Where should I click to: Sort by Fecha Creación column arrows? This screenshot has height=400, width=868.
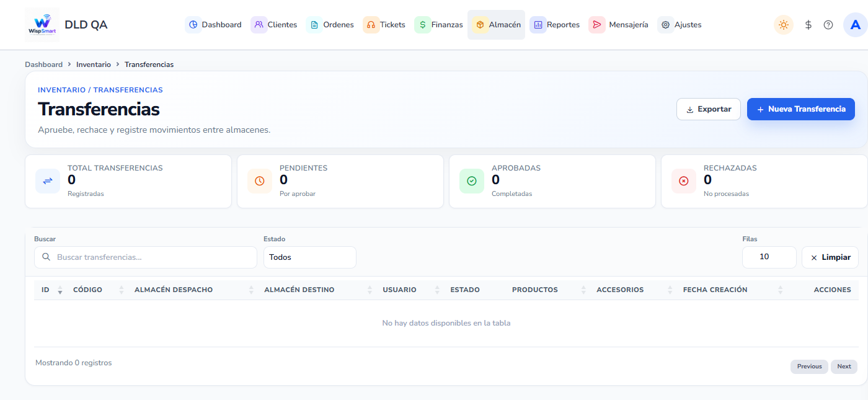tap(781, 290)
